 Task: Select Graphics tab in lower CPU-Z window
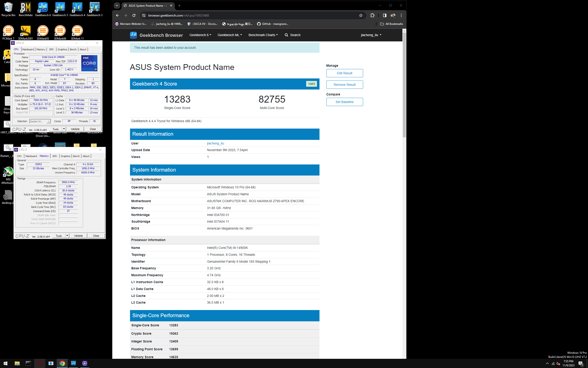click(x=66, y=156)
